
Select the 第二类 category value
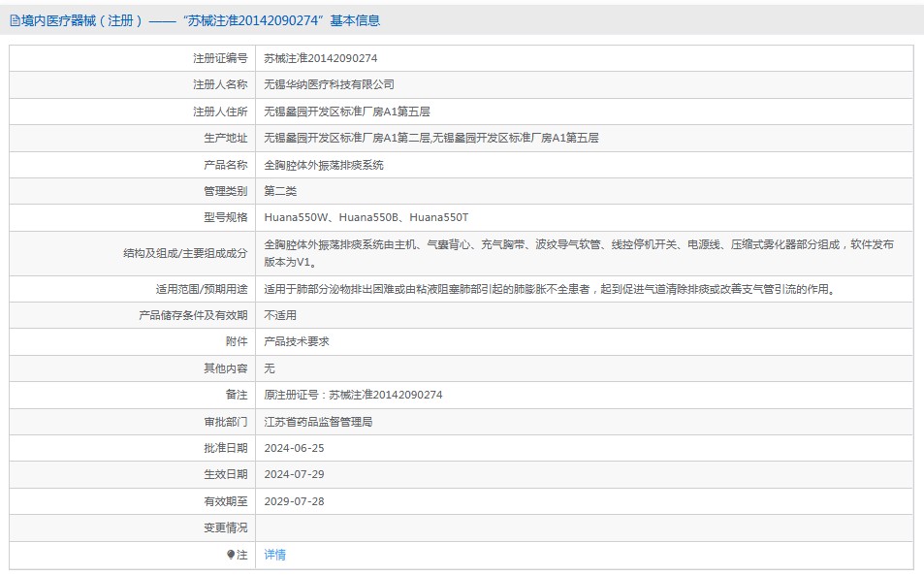click(x=280, y=191)
